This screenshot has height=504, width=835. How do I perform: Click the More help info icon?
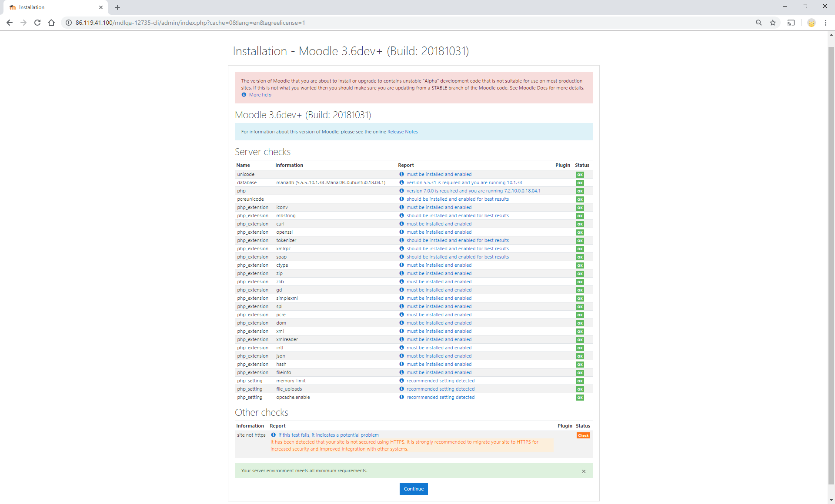tap(244, 95)
